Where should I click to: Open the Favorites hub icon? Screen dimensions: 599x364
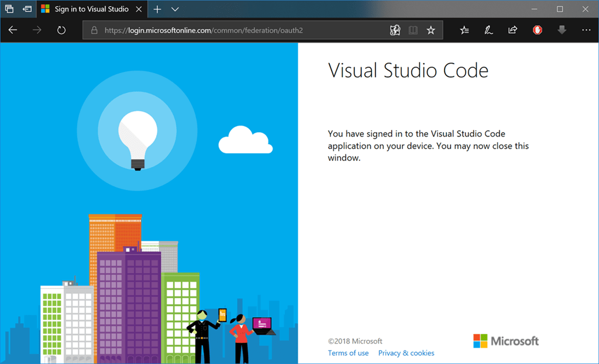(464, 30)
